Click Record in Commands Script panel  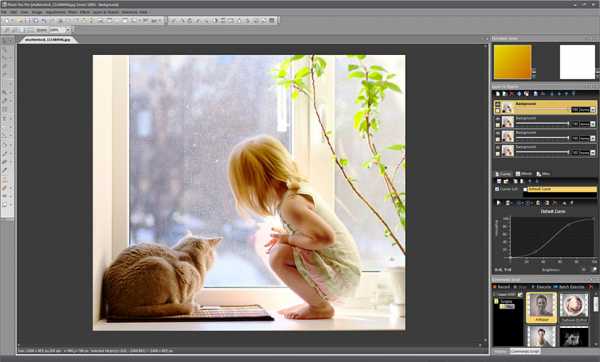501,287
